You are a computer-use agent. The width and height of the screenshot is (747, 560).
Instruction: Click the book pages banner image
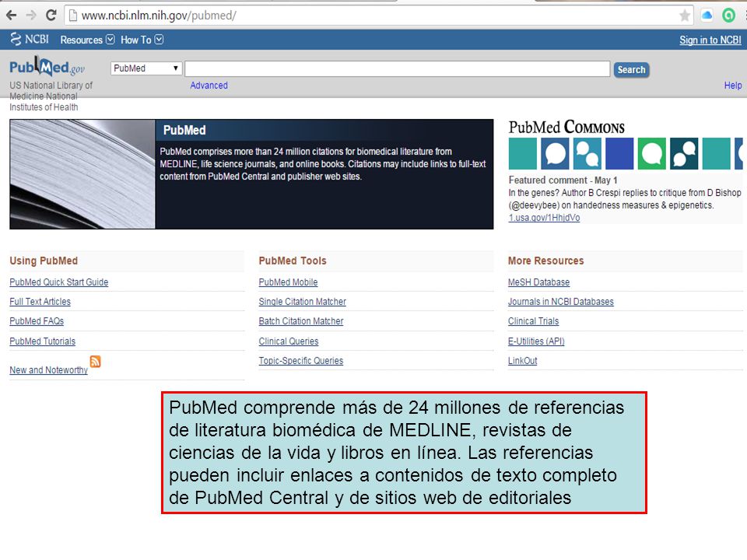tap(82, 174)
